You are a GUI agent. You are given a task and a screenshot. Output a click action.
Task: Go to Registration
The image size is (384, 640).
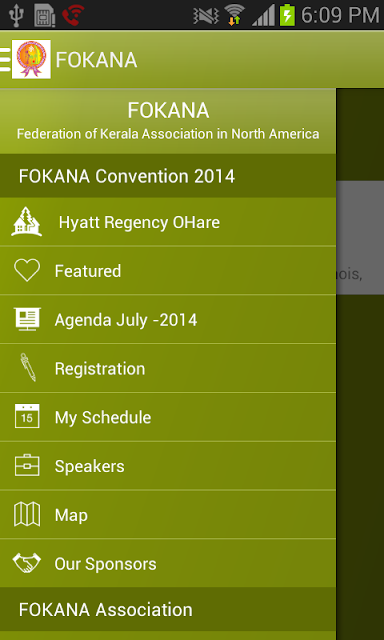168,368
